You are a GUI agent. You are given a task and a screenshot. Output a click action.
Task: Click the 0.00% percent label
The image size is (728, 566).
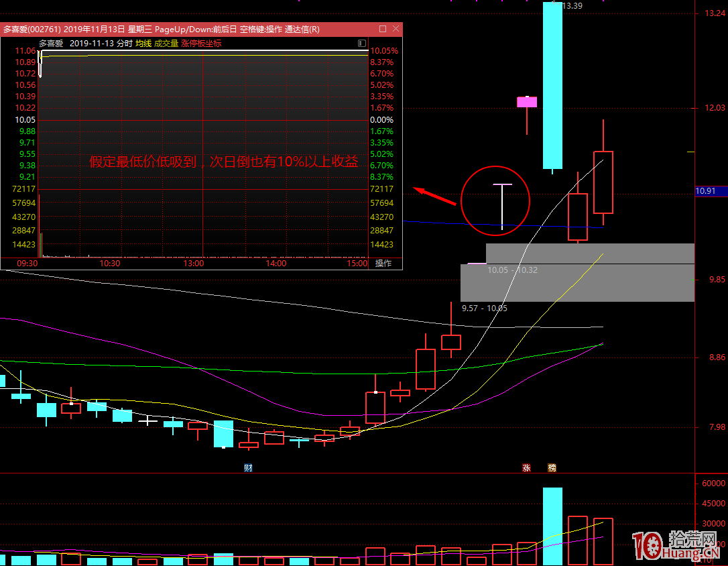[x=381, y=120]
